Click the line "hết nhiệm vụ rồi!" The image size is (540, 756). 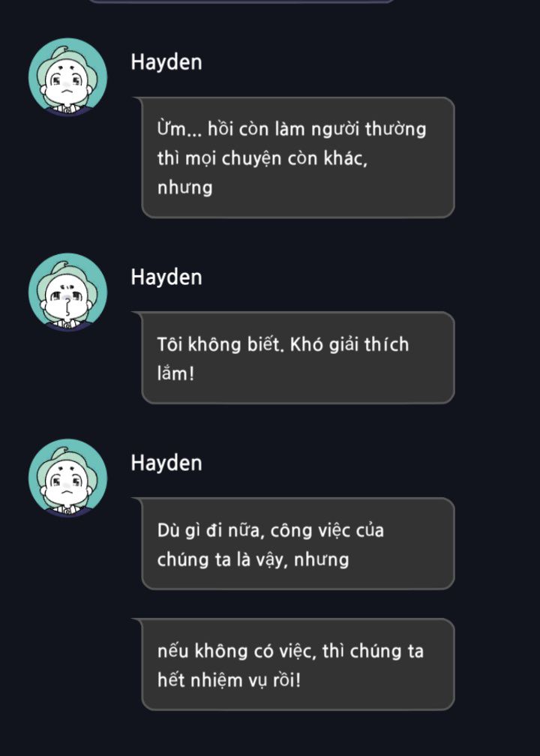click(229, 680)
